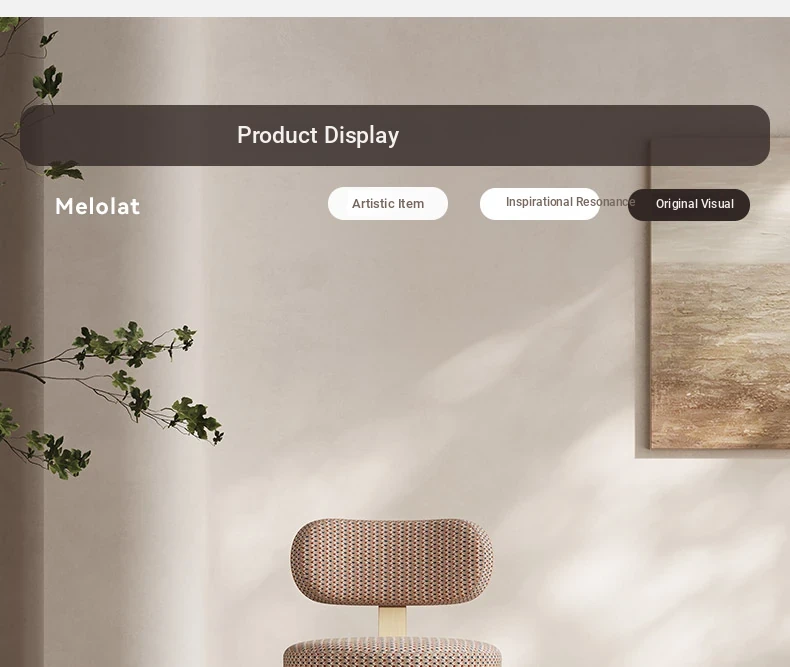Image resolution: width=790 pixels, height=667 pixels.
Task: Select the Artistic Item pill button
Action: [x=387, y=204]
